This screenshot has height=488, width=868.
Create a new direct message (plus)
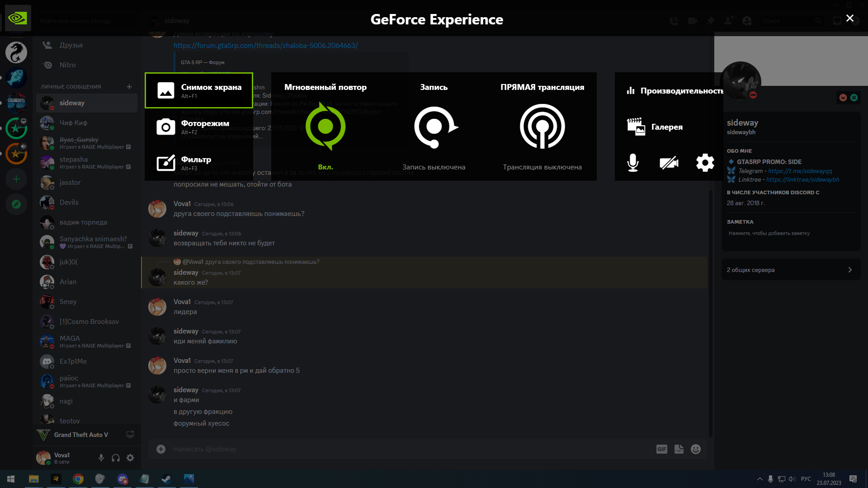(x=129, y=87)
